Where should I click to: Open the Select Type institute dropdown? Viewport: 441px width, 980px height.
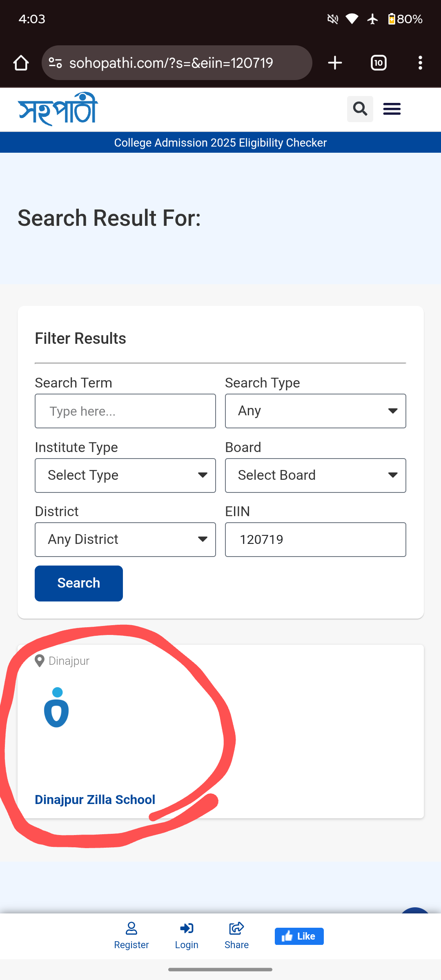click(x=125, y=475)
